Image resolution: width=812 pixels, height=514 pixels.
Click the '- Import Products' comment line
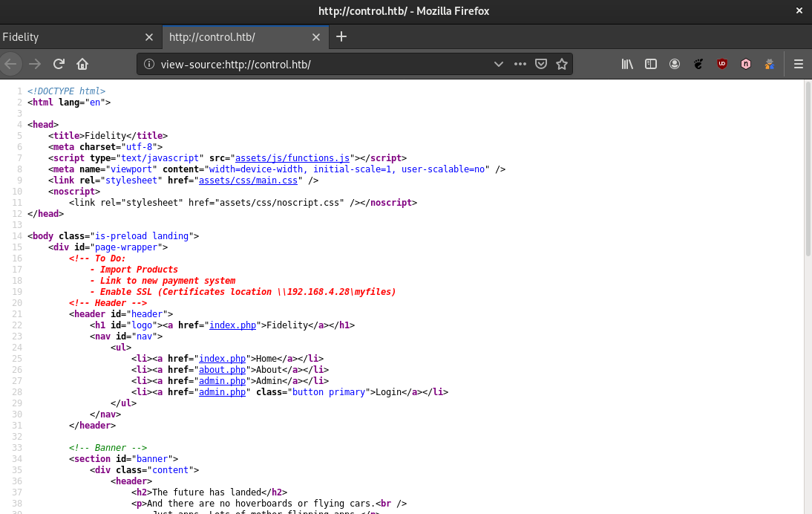click(134, 270)
